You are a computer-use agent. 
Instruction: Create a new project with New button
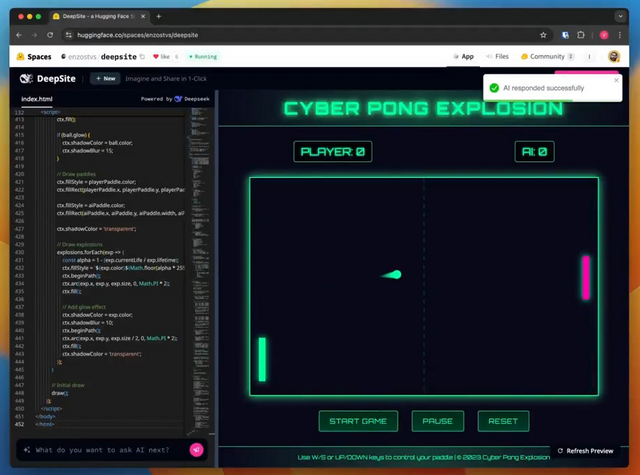[x=104, y=78]
